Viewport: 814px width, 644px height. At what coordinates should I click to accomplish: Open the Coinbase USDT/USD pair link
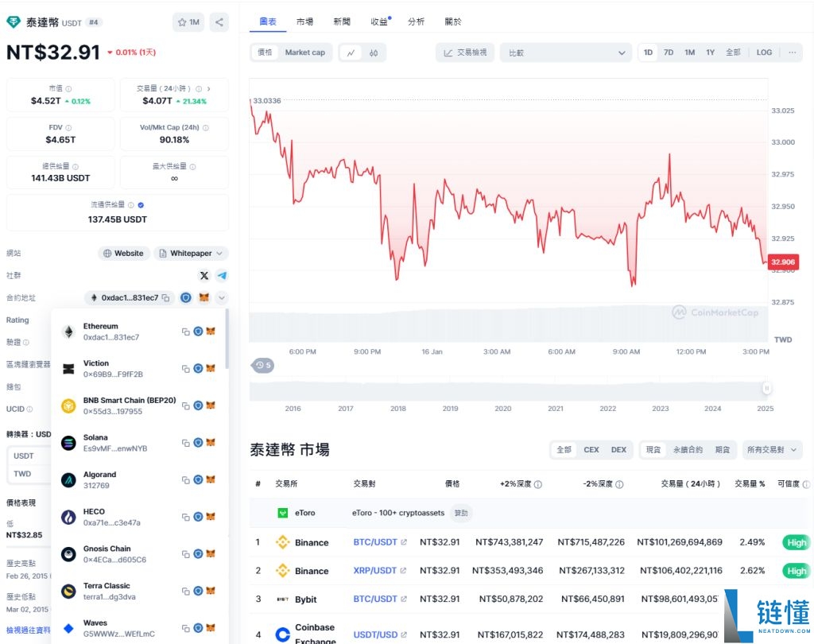[x=379, y=634]
